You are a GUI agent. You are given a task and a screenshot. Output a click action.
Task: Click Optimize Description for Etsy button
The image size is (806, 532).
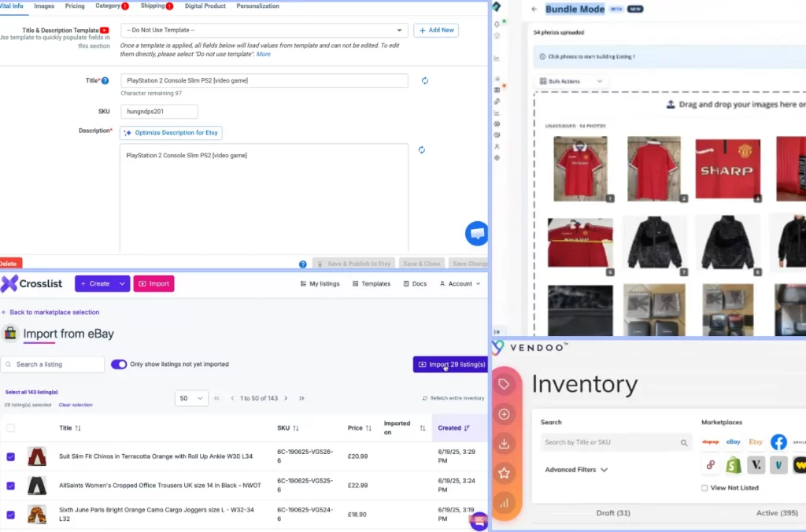[171, 133]
